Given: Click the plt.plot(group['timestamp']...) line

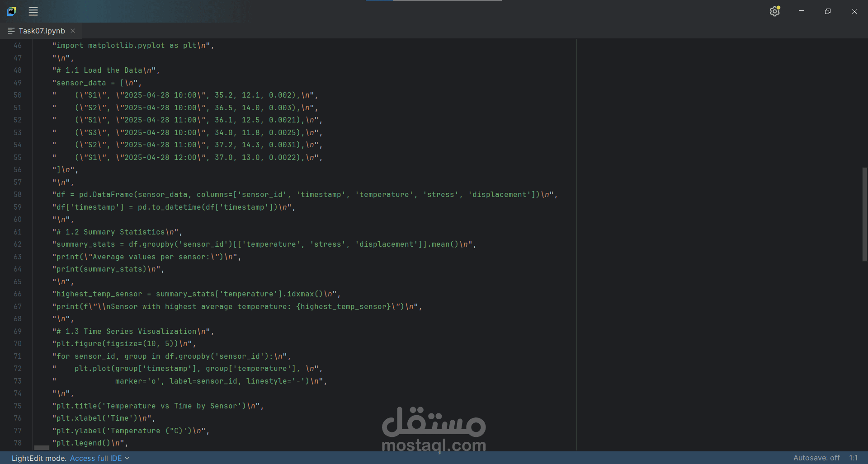Looking at the screenshot, I should (187, 369).
